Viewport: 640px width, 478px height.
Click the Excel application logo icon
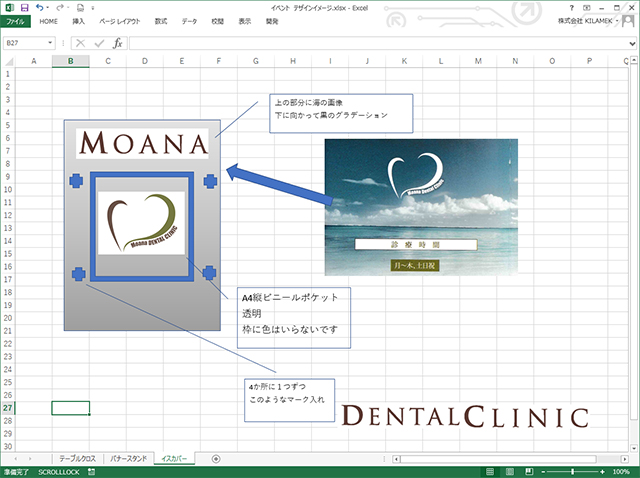pos(9,7)
